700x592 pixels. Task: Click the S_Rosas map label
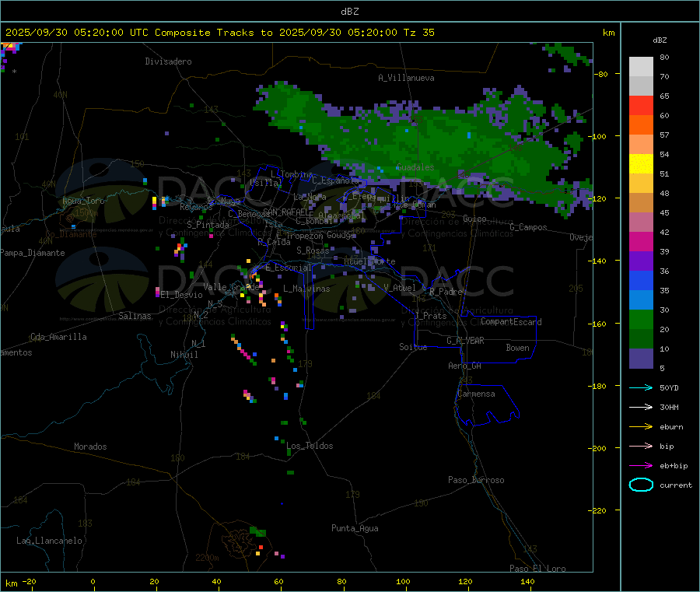313,250
